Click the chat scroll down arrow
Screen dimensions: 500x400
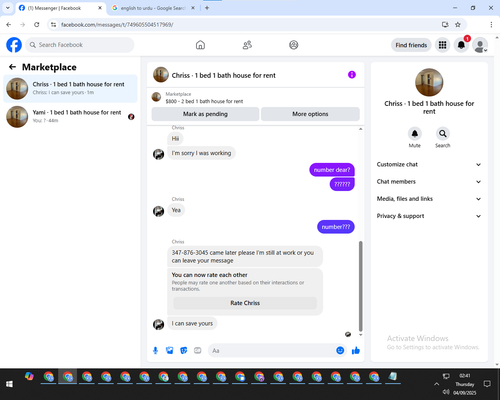point(360,335)
